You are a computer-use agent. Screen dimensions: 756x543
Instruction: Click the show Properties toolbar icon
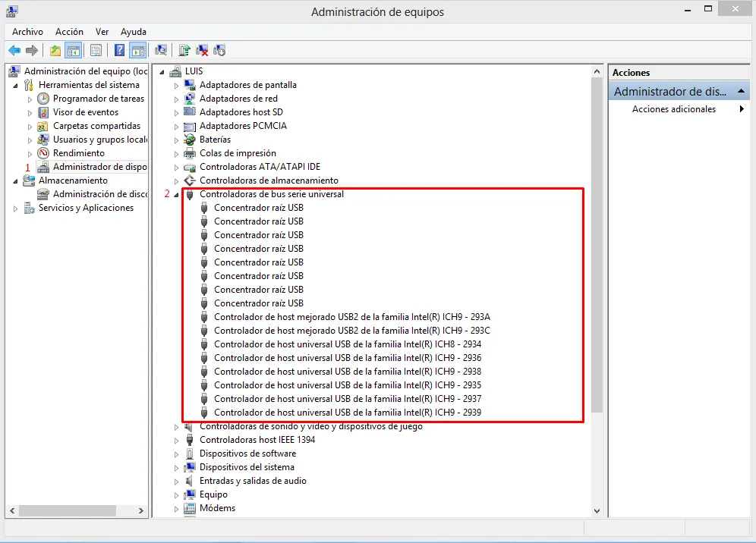(x=96, y=51)
